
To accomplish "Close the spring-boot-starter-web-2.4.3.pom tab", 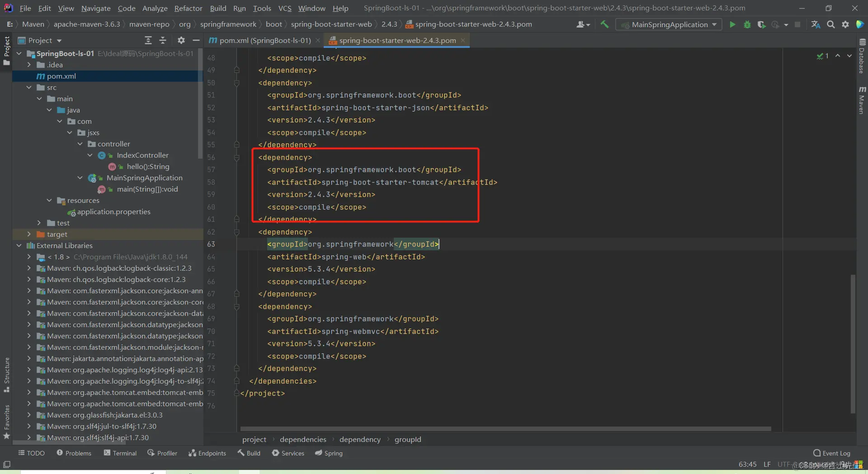I will click(463, 41).
